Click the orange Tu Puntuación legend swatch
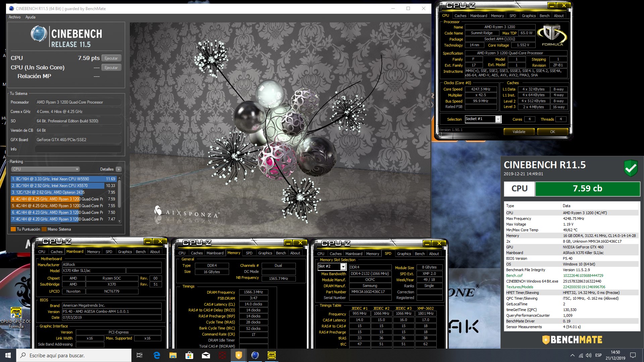This screenshot has width=644, height=362. [13, 229]
